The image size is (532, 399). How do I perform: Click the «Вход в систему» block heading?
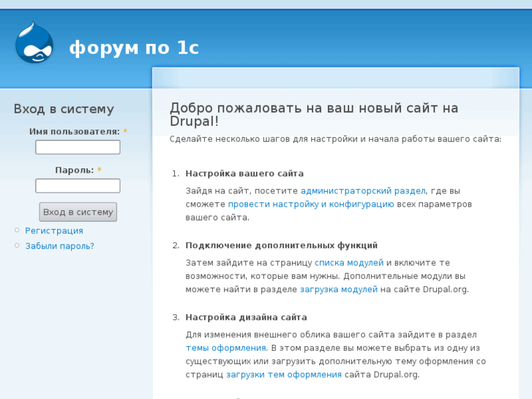[64, 109]
